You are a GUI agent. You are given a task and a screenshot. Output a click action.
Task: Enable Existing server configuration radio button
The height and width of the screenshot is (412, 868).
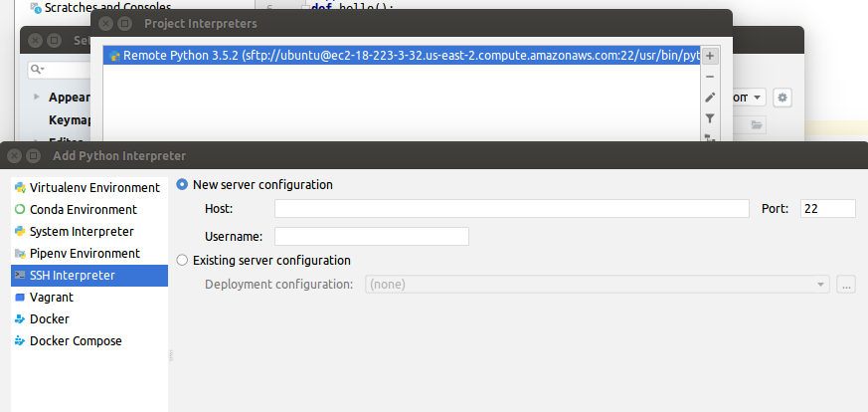click(182, 261)
